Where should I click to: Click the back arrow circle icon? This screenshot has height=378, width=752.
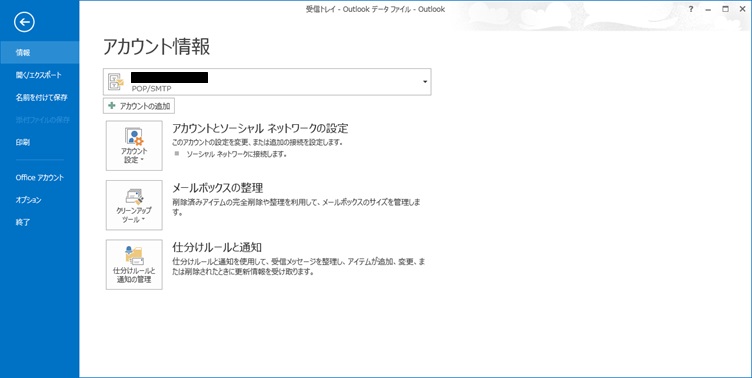(x=24, y=22)
